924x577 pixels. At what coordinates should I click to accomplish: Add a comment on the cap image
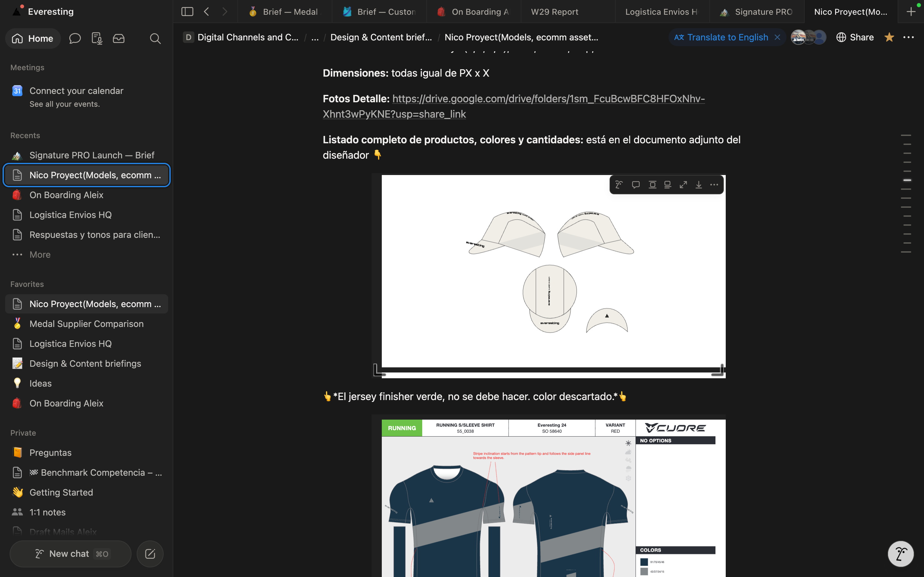636,185
